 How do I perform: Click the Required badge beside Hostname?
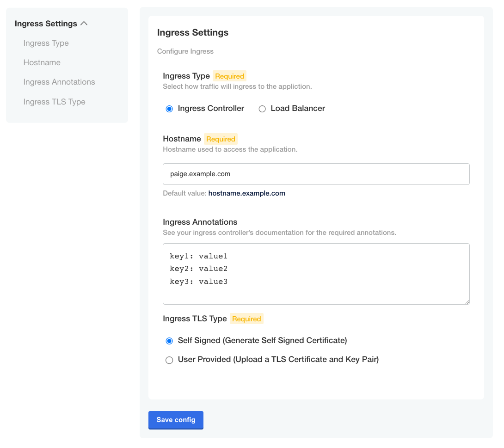221,139
